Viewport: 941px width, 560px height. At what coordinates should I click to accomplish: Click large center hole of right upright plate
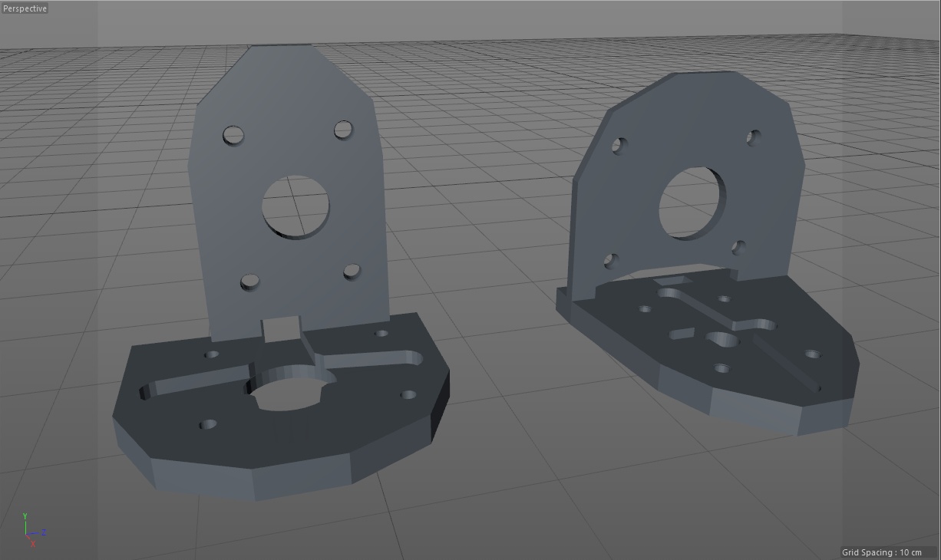point(689,202)
